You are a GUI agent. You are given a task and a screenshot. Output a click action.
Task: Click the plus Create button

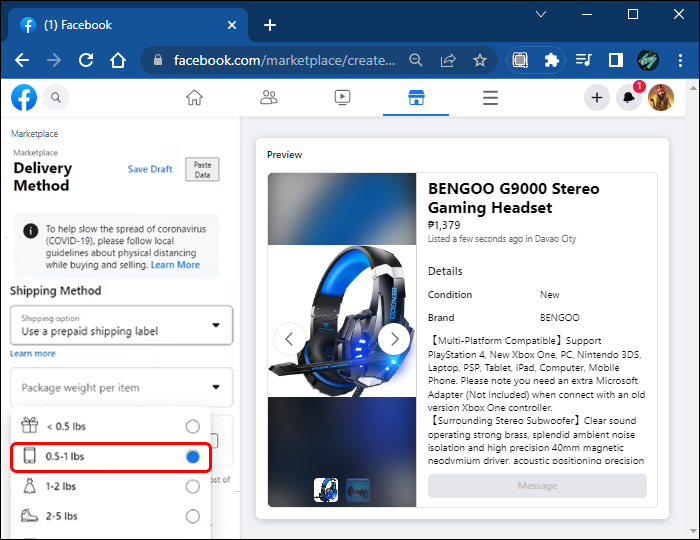597,98
